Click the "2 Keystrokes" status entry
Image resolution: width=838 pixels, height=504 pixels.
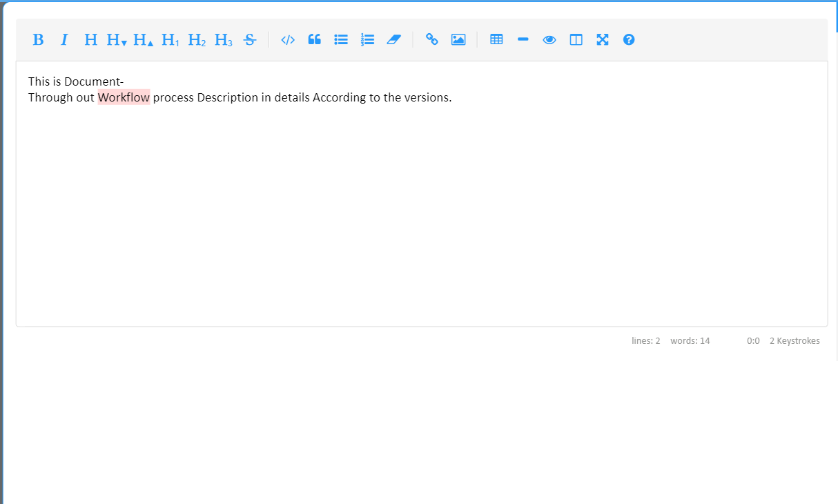pos(795,341)
